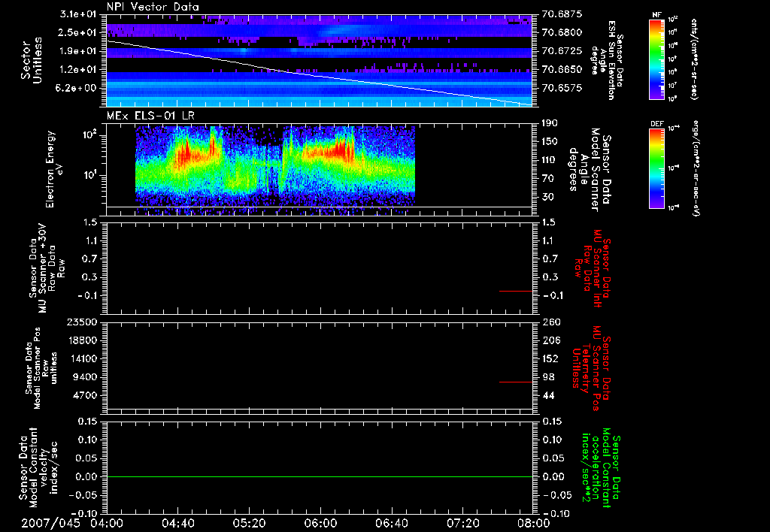770x532 pixels.
Task: Click the DEF color scale bar
Action: pyautogui.click(x=657, y=168)
